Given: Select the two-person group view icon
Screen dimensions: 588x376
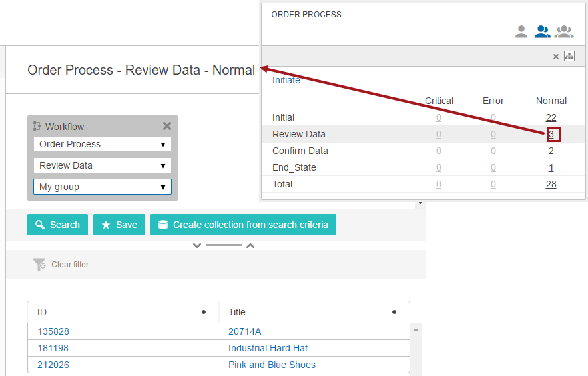Looking at the screenshot, I should click(x=542, y=31).
